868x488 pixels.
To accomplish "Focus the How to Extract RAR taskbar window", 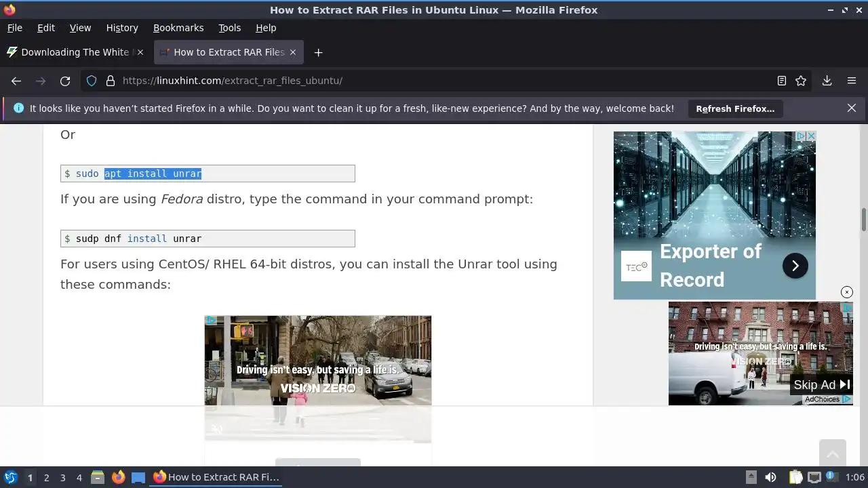I will click(x=217, y=477).
